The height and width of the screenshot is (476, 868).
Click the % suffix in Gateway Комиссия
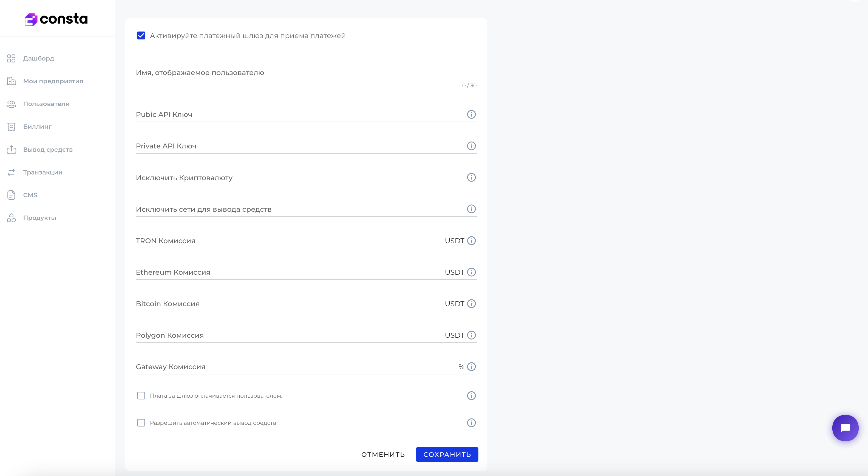click(x=461, y=367)
